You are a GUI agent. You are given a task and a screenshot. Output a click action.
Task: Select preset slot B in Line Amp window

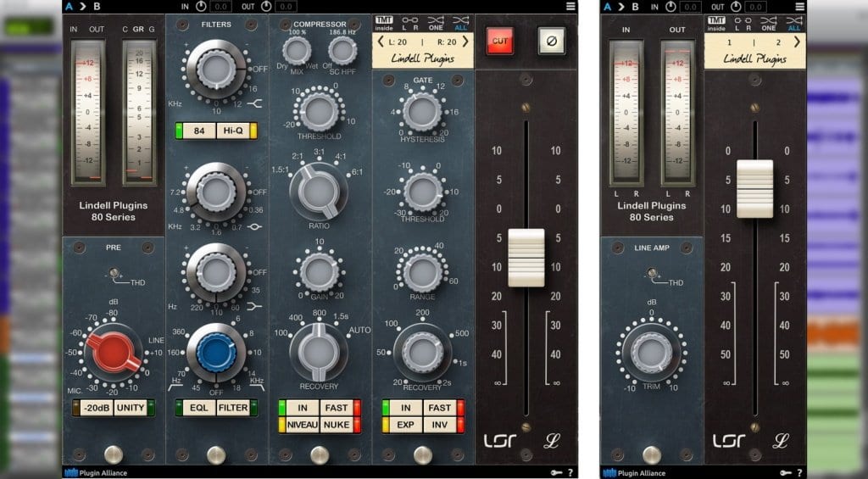636,7
